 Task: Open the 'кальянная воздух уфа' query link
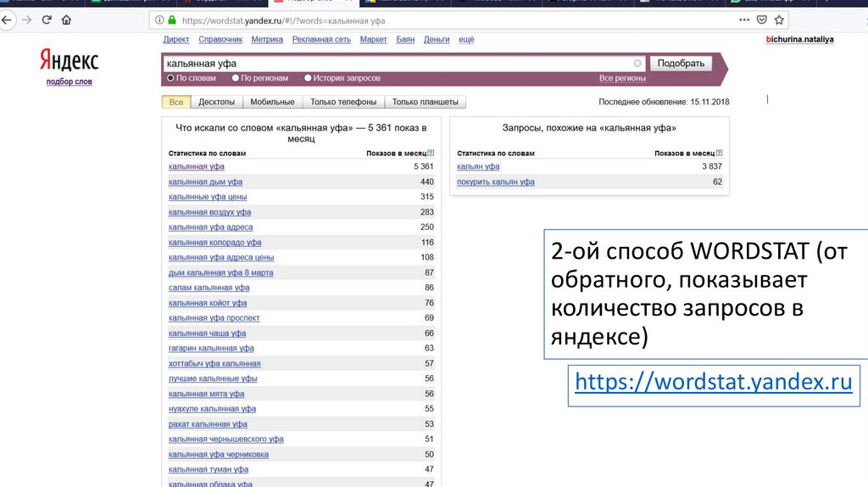[x=210, y=212]
